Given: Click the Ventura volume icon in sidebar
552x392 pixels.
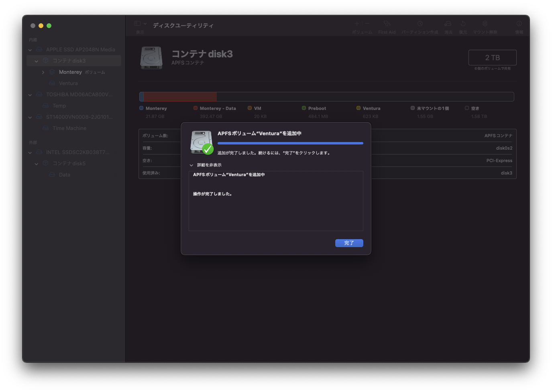Looking at the screenshot, I should point(52,83).
